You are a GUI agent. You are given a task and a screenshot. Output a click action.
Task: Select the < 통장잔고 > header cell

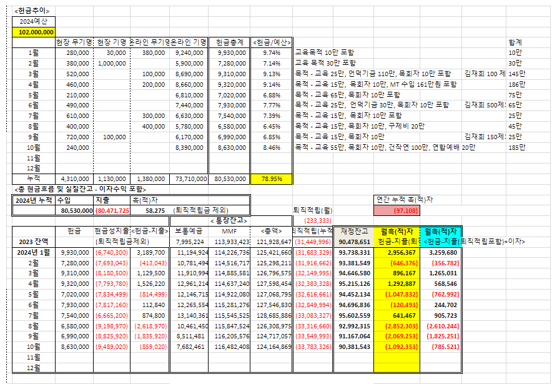(x=229, y=221)
